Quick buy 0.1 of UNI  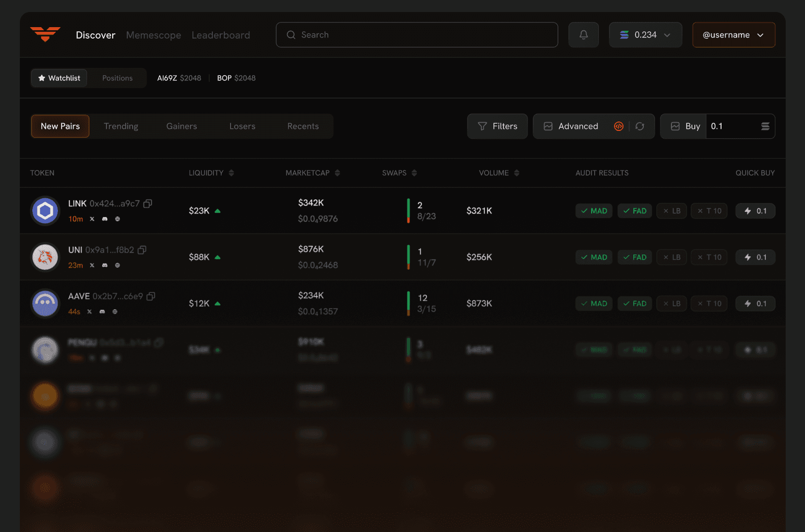point(755,257)
